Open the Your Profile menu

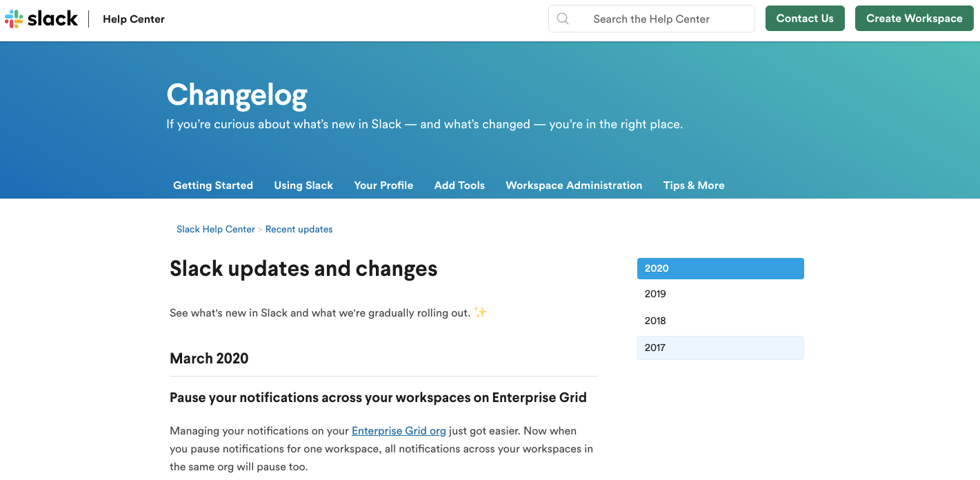(383, 185)
